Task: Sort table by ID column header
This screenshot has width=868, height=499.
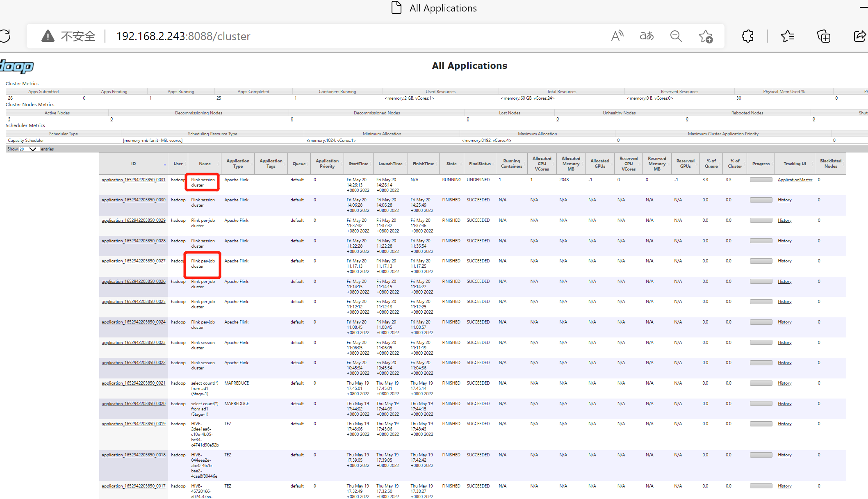Action: 133,164
